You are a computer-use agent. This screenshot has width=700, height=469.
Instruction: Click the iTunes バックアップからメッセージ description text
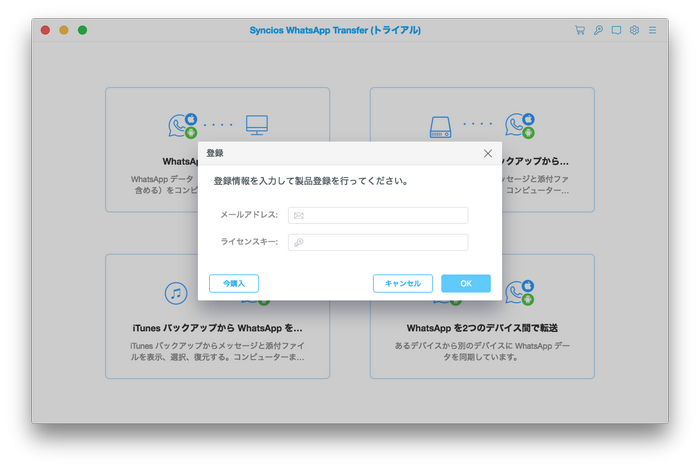pyautogui.click(x=217, y=351)
